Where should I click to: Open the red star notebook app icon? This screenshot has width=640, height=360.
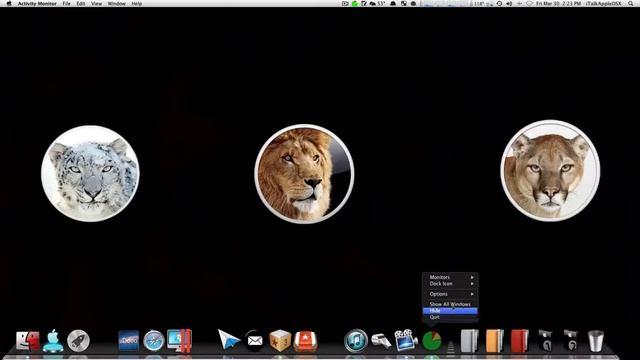click(x=305, y=341)
